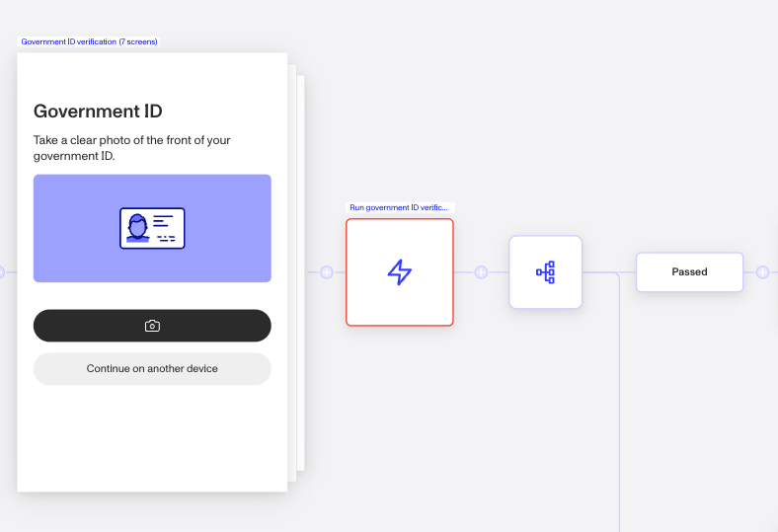The width and height of the screenshot is (778, 532).
Task: Select the lightning bolt action node
Action: coord(400,272)
